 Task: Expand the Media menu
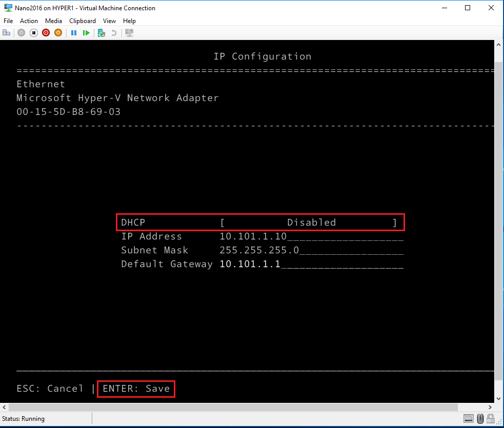[x=53, y=21]
